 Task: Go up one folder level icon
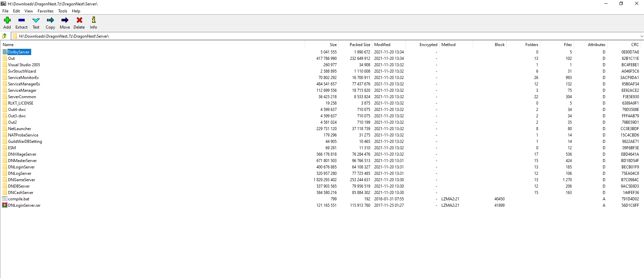click(x=4, y=36)
